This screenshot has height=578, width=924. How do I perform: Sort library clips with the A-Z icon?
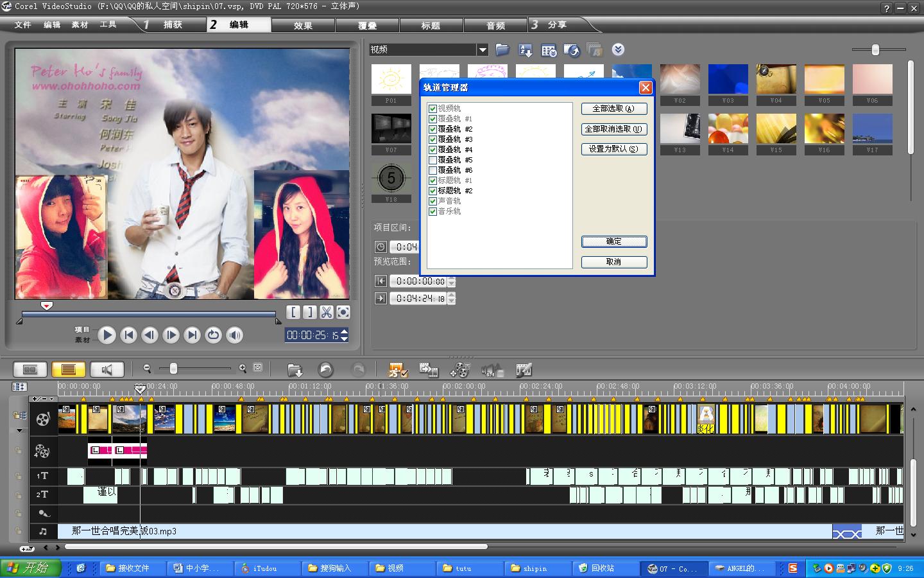pos(526,50)
